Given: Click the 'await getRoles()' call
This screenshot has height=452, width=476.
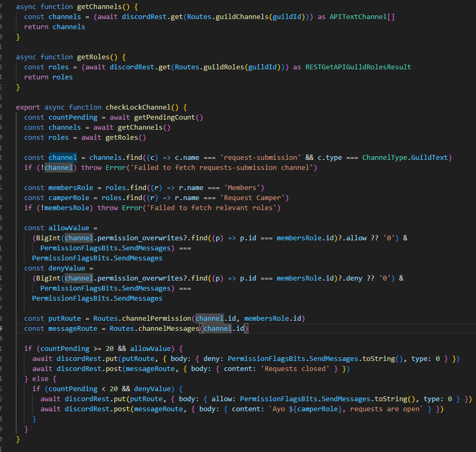Looking at the screenshot, I should click(x=113, y=137).
